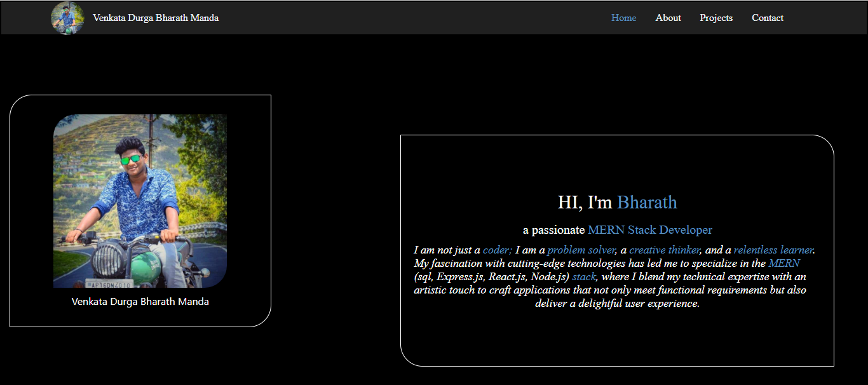This screenshot has width=868, height=385.
Task: Click the relentless learner highlighted phrase
Action: (x=773, y=250)
